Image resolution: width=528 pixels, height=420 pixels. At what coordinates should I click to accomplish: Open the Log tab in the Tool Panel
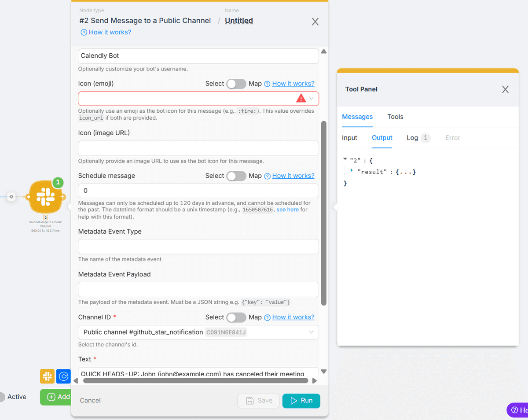coord(412,138)
